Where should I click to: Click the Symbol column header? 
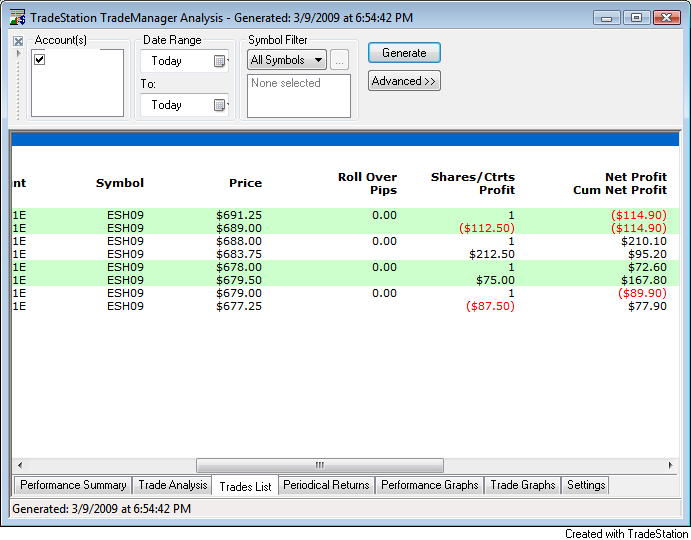point(120,183)
